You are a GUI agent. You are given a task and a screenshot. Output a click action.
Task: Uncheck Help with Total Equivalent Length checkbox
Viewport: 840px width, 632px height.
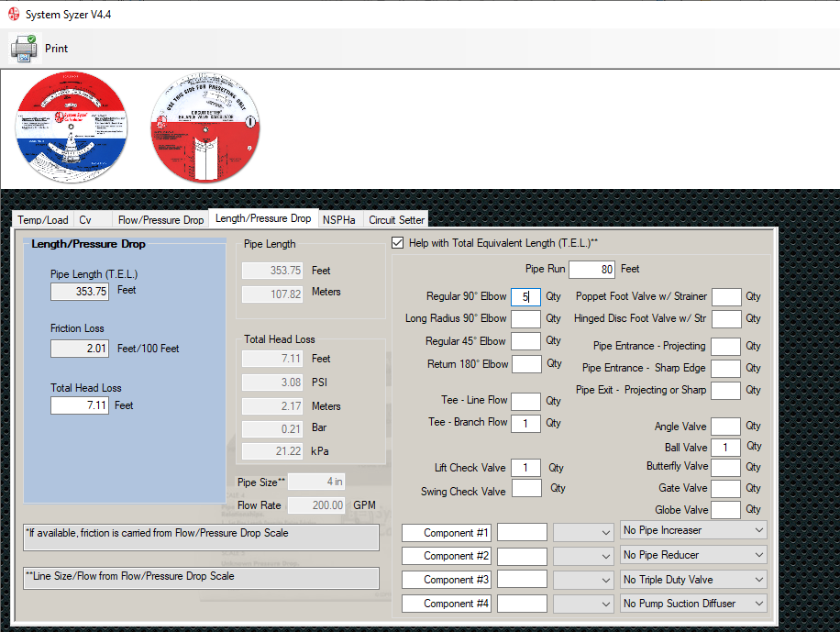[x=397, y=243]
